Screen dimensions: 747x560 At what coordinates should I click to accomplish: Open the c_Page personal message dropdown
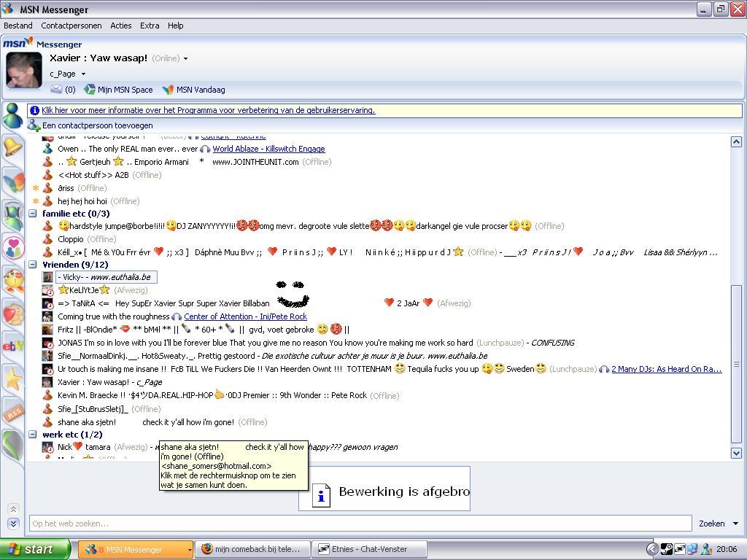(x=83, y=74)
